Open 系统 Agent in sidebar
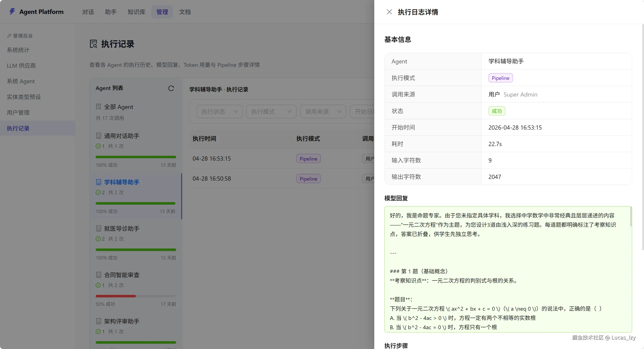 click(38, 81)
